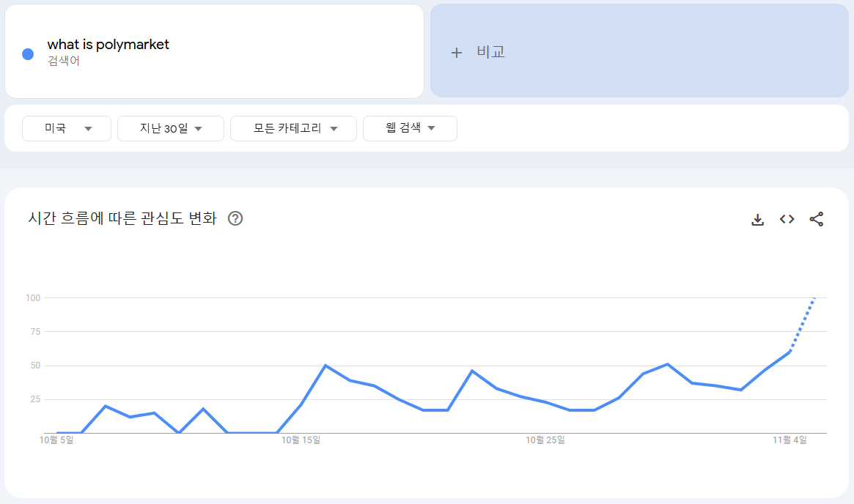854x504 pixels.
Task: Select the 10월 25일 date marker on axis
Action: [x=545, y=440]
